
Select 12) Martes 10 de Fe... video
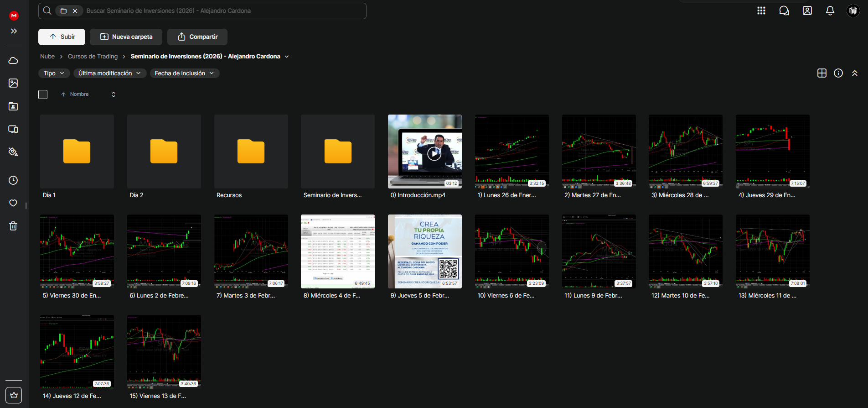pyautogui.click(x=686, y=251)
